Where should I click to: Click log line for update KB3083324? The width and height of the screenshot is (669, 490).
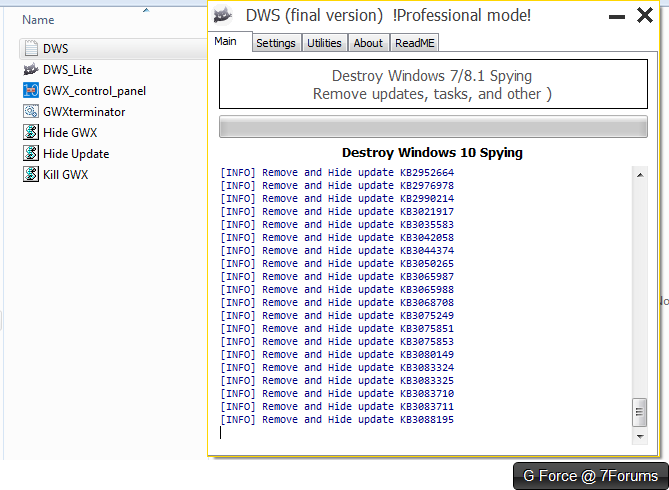[x=337, y=368]
